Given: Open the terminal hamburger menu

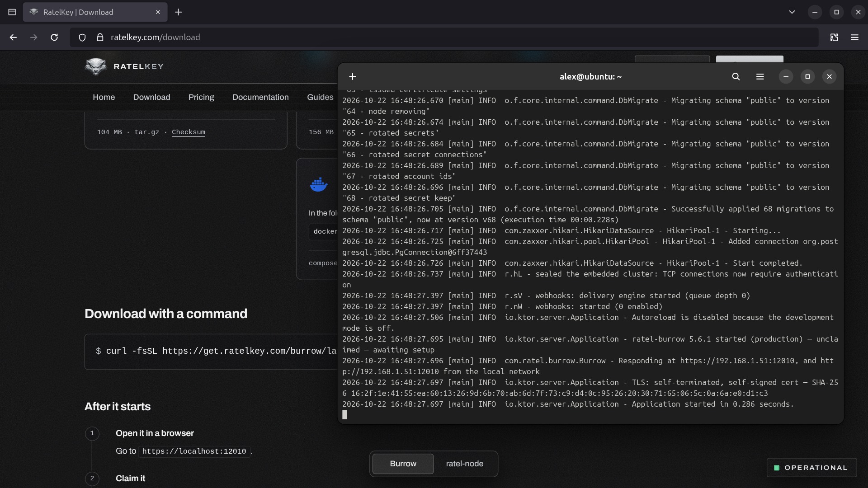Looking at the screenshot, I should (x=760, y=77).
